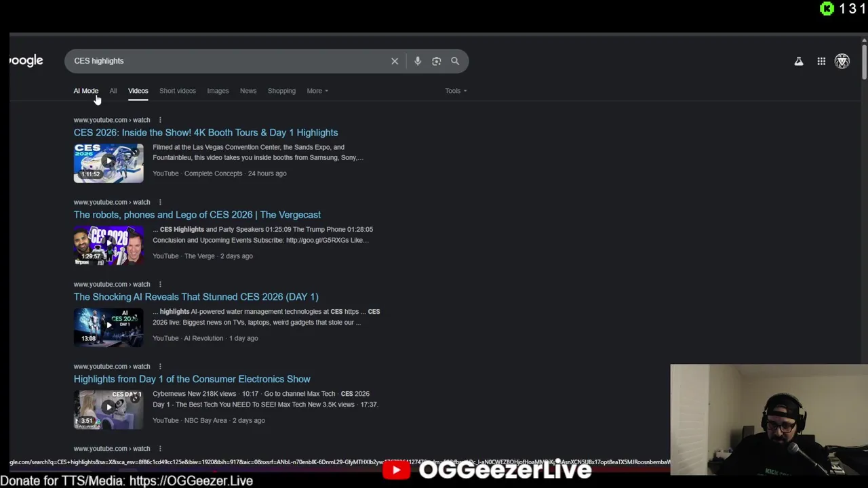Play the NBC Bay Area 3:51 video thumbnail

(108, 409)
